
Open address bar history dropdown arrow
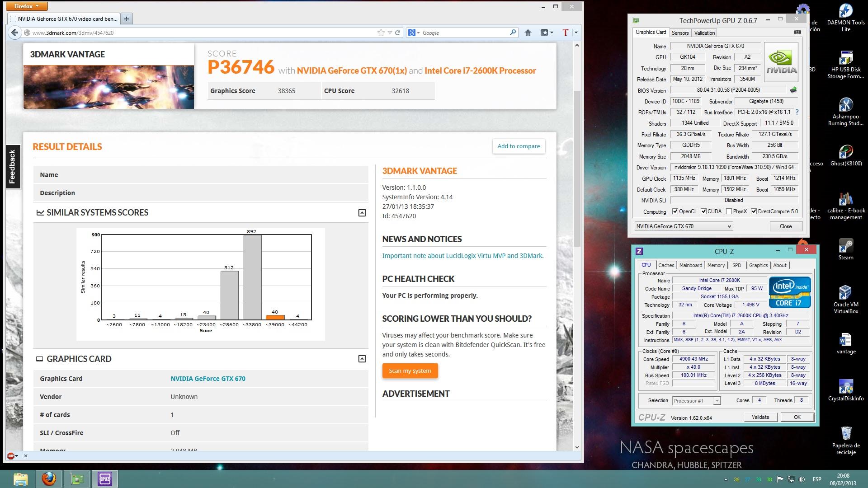390,33
